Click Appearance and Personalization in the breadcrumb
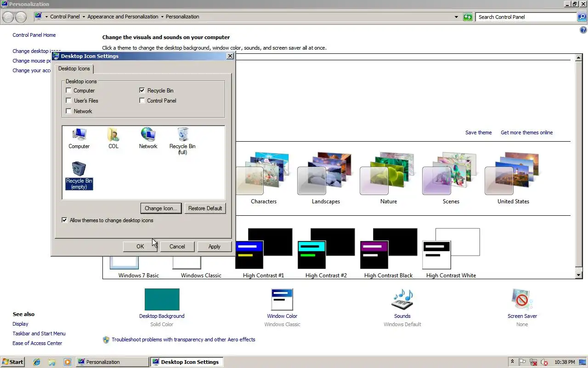The image size is (588, 368). pyautogui.click(x=123, y=17)
